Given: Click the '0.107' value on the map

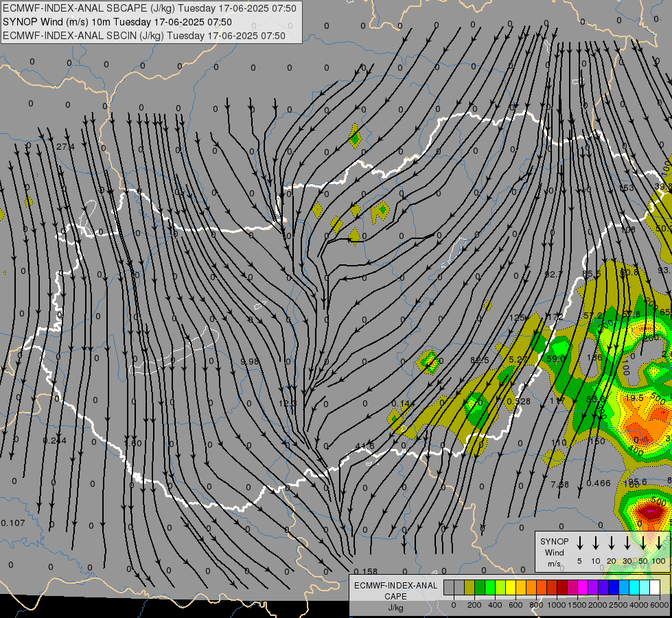Looking at the screenshot, I should pyautogui.click(x=13, y=523).
